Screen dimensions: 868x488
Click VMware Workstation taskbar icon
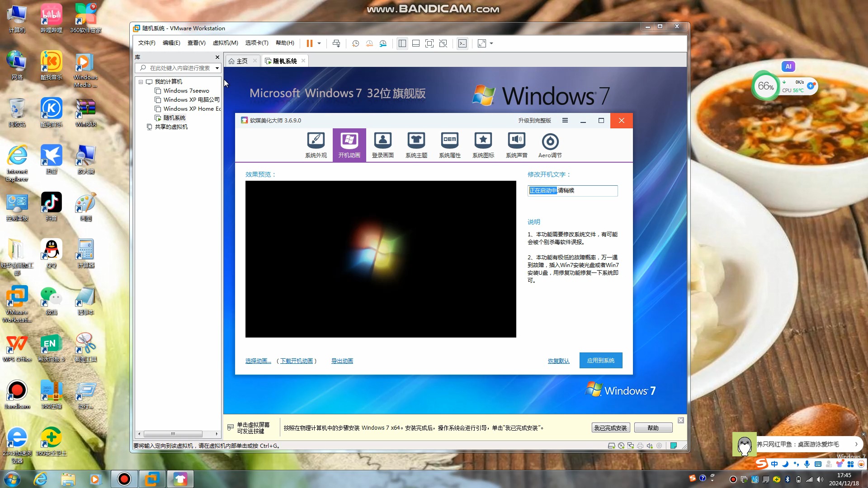[x=152, y=479]
